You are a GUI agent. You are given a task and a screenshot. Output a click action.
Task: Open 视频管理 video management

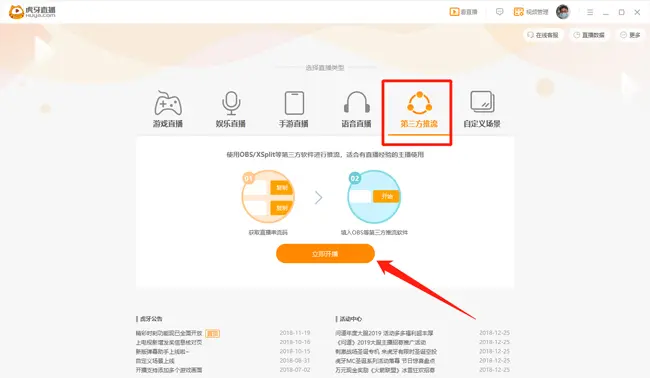tap(531, 12)
